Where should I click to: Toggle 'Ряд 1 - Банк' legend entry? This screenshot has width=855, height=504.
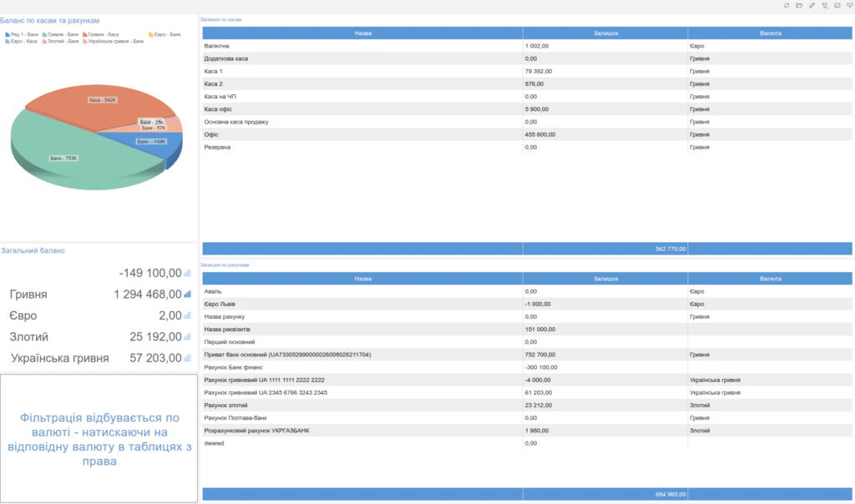click(22, 34)
